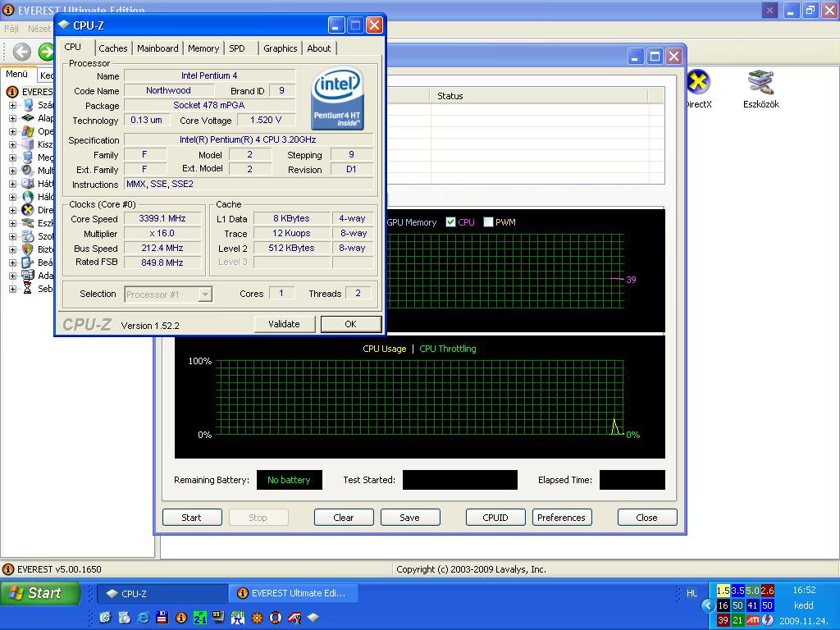Click the lifebuoy quick launch icon
840x630 pixels.
[276, 618]
